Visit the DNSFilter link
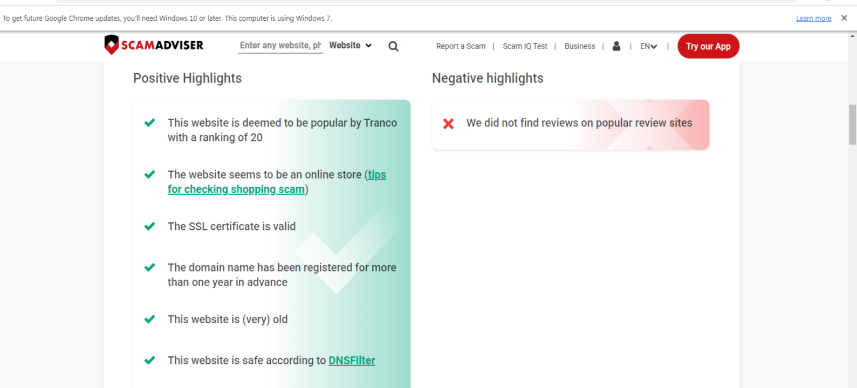Viewport: 857px width, 388px height. click(x=351, y=361)
